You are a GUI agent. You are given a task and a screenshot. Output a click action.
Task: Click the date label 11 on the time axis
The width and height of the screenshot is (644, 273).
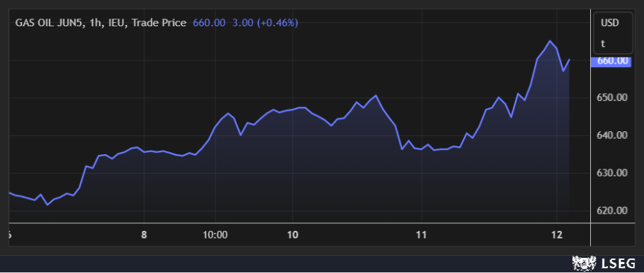[421, 236]
